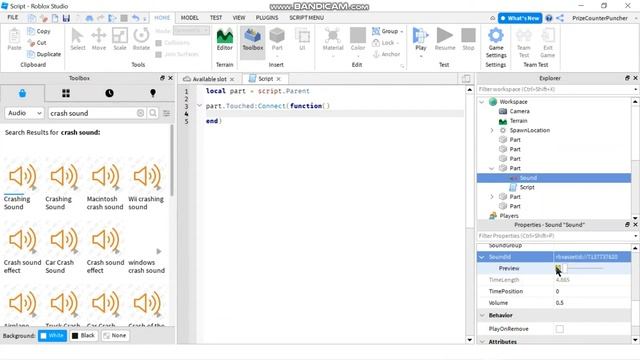Select the Car Crash Sound asset
The image size is (640, 360).
(x=64, y=249)
